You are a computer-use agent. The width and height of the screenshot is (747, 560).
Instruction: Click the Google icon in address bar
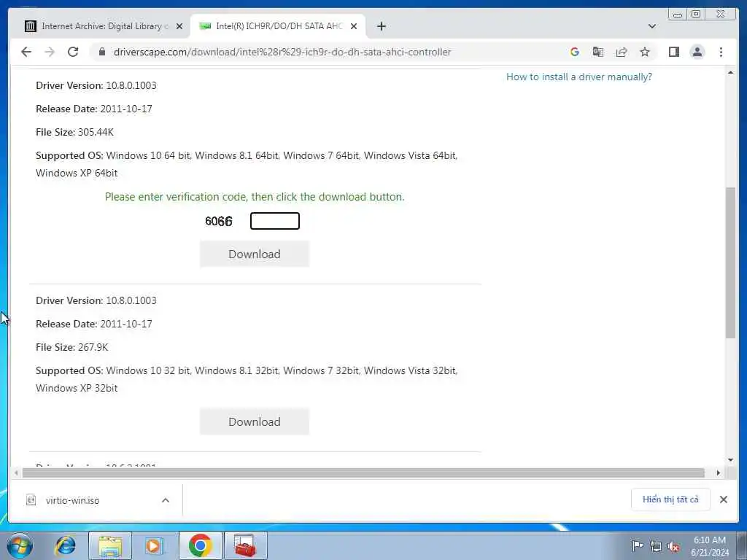click(575, 52)
